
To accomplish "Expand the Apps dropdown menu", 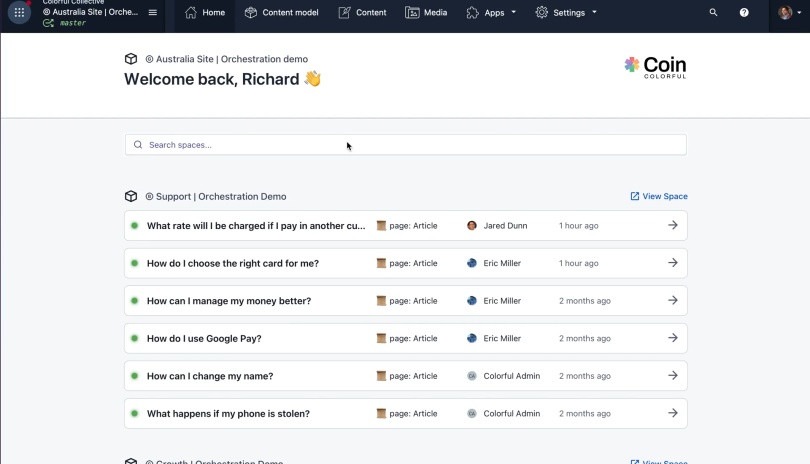I will (491, 12).
